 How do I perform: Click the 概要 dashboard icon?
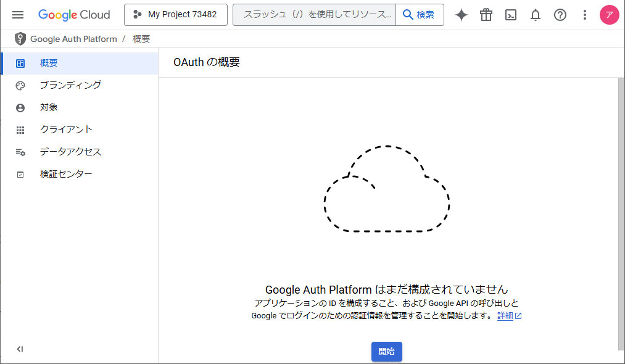coord(20,64)
